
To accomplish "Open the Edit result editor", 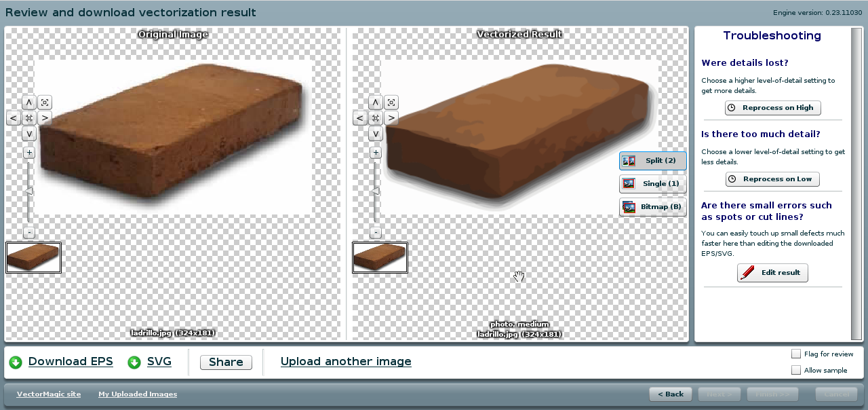I will 772,273.
